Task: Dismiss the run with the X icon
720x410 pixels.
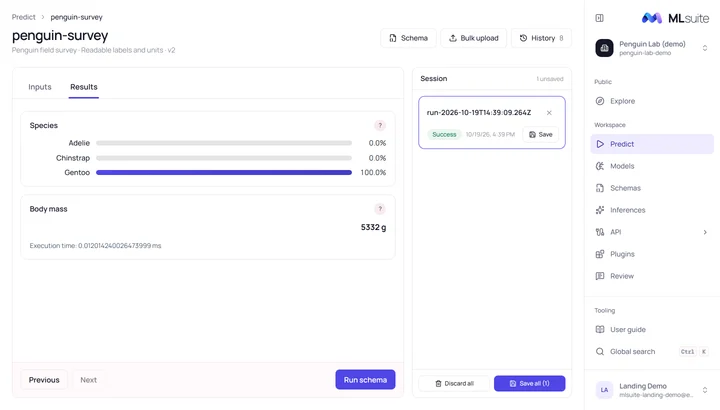Action: [x=549, y=112]
